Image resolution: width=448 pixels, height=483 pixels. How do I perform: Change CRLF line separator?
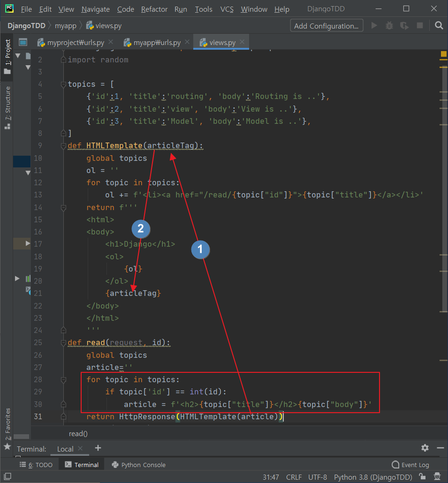[x=294, y=477]
